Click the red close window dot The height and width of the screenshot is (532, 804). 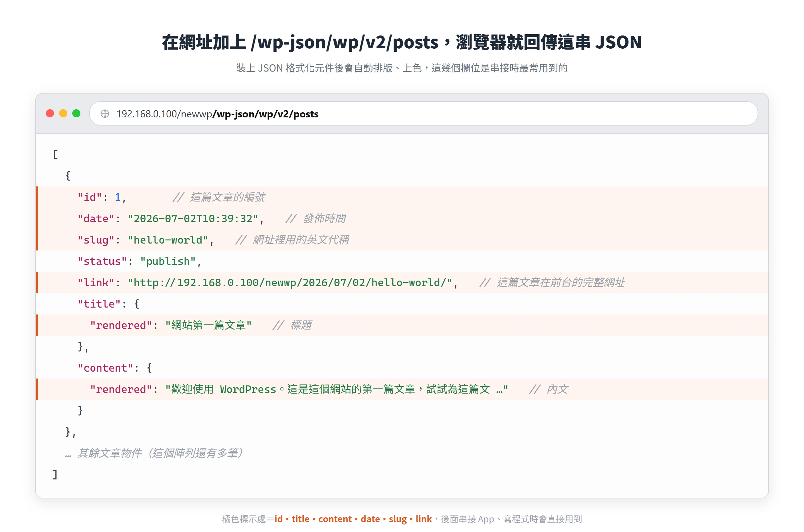[x=50, y=113]
